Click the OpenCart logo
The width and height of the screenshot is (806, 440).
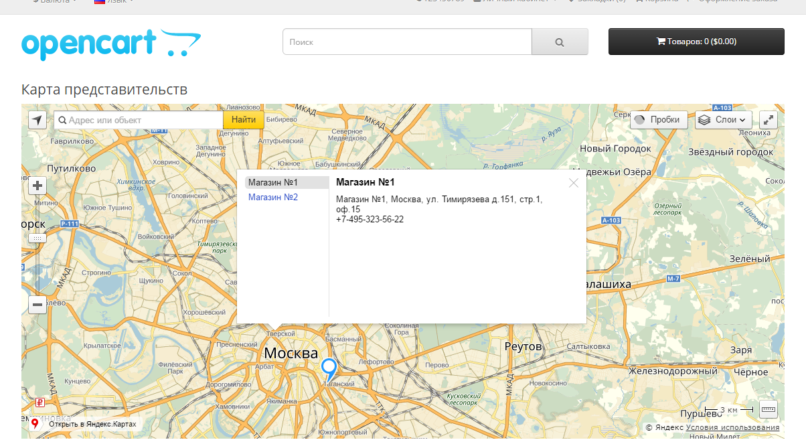pyautogui.click(x=111, y=44)
